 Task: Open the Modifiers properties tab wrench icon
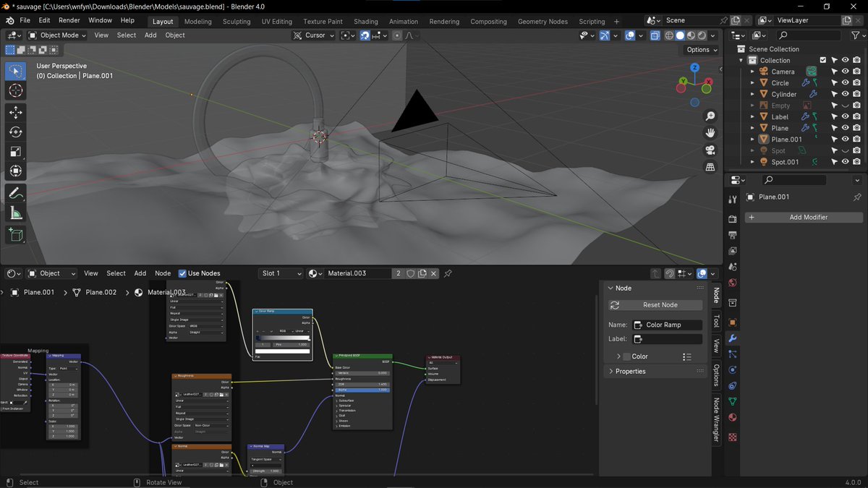click(x=733, y=338)
